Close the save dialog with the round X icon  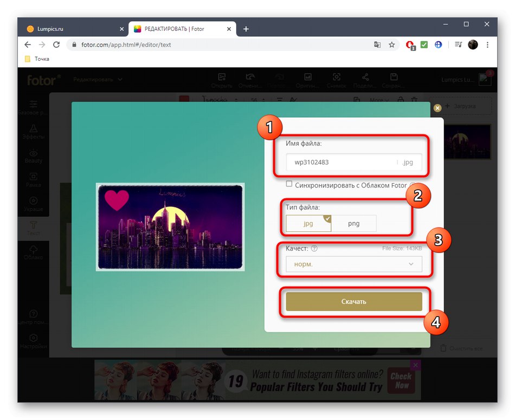[437, 108]
